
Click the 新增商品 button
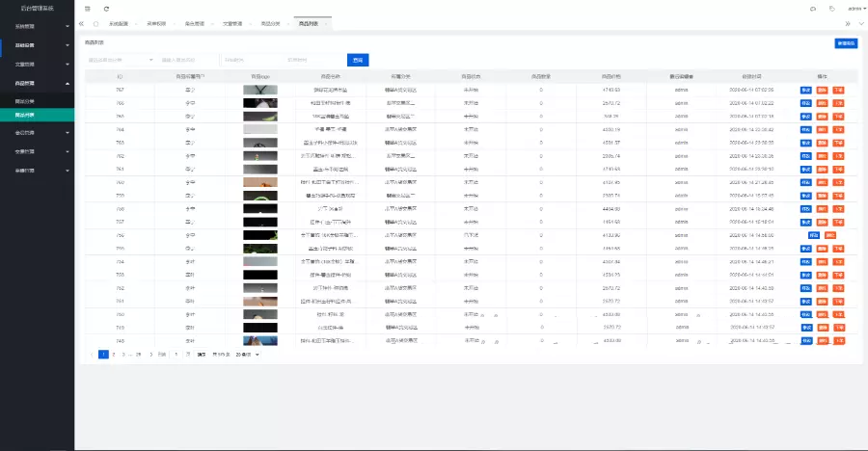[845, 43]
